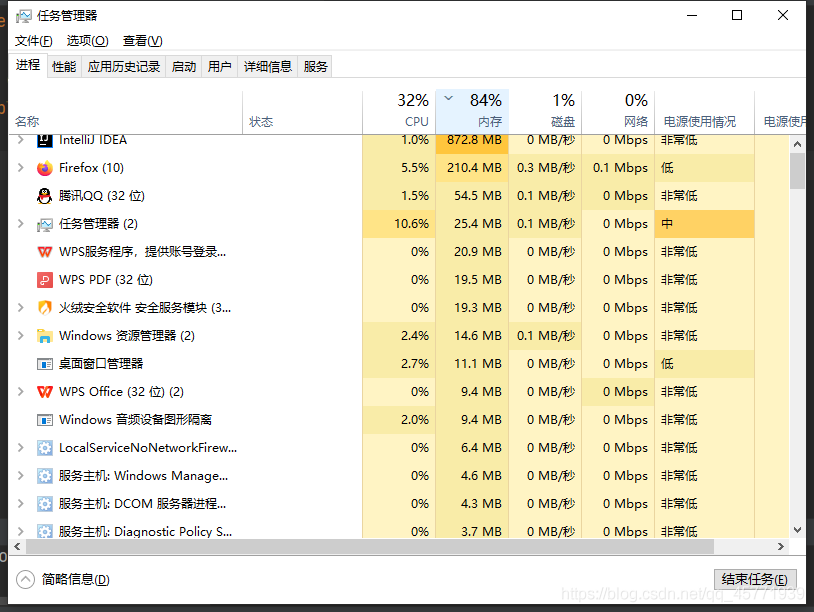814x612 pixels.
Task: Select the 桌面窗口管理器 icon
Action: (44, 364)
